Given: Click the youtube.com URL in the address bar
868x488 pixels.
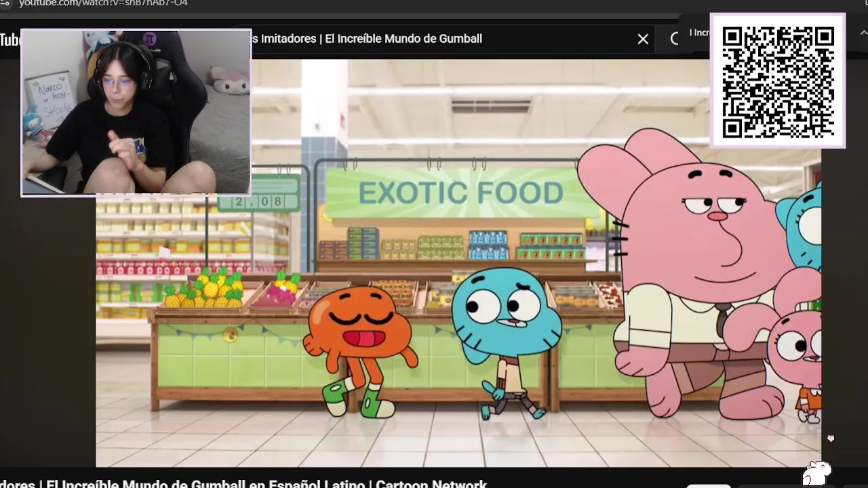Looking at the screenshot, I should [x=102, y=3].
